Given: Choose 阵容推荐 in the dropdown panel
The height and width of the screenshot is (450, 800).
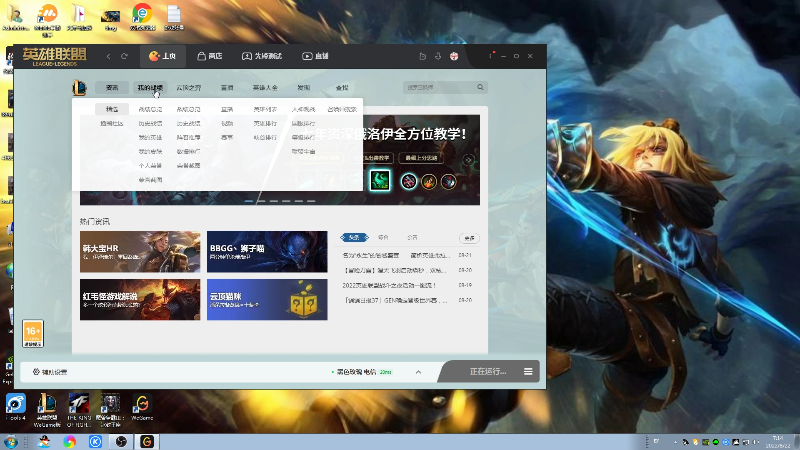Looking at the screenshot, I should click(188, 138).
